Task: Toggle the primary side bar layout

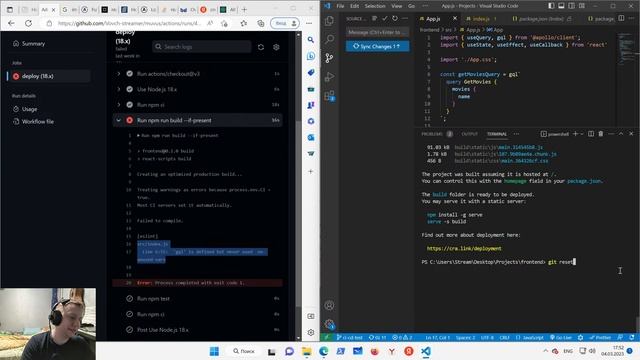Action: click(551, 6)
